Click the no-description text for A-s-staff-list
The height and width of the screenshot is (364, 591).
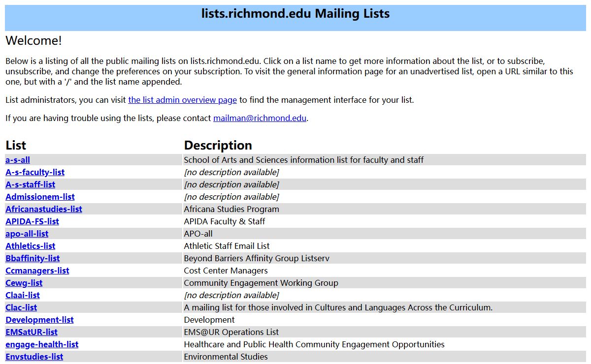(x=231, y=184)
